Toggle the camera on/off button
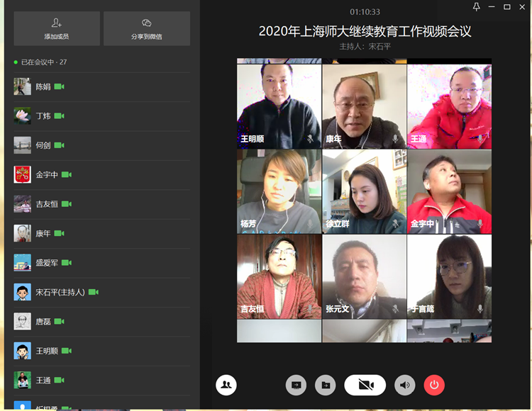532x411 pixels. [365, 385]
